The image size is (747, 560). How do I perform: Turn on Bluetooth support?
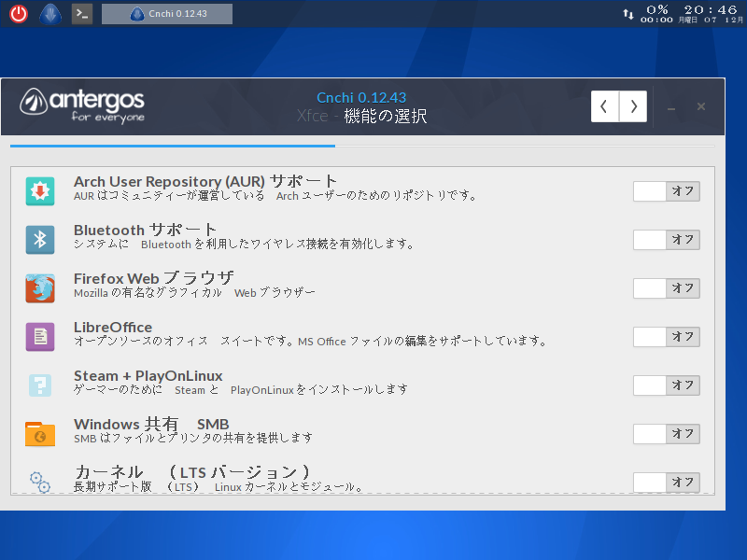pos(666,239)
